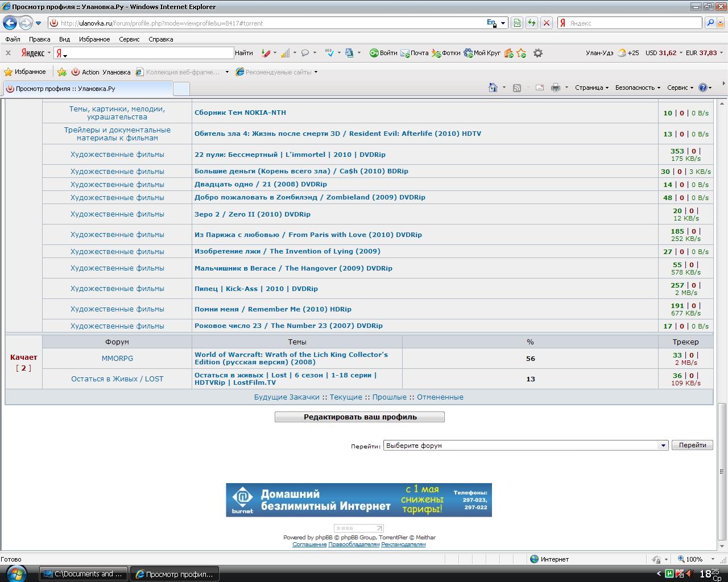728x582 pixels.
Task: Click the μTorrent icon in system tray
Action: 669,573
